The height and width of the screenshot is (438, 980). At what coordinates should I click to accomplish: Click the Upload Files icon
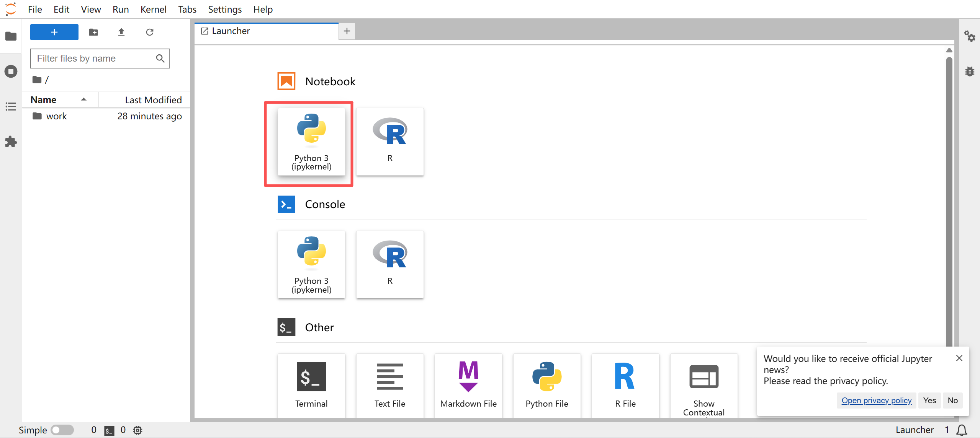tap(121, 32)
